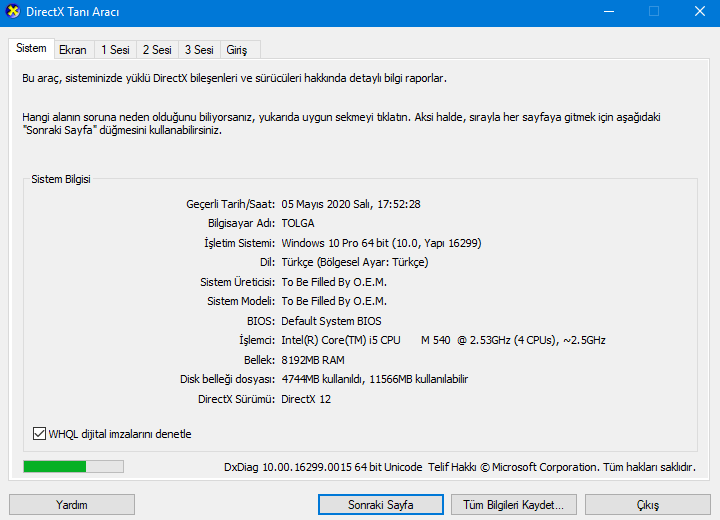Click the Türkçe language value
This screenshot has width=720, height=520.
coord(355,262)
